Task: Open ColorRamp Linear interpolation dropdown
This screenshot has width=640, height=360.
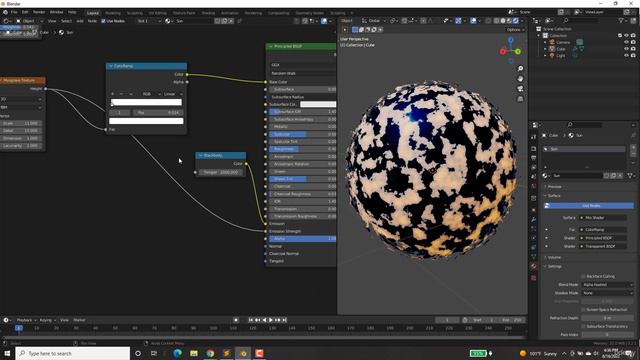Action: 172,94
